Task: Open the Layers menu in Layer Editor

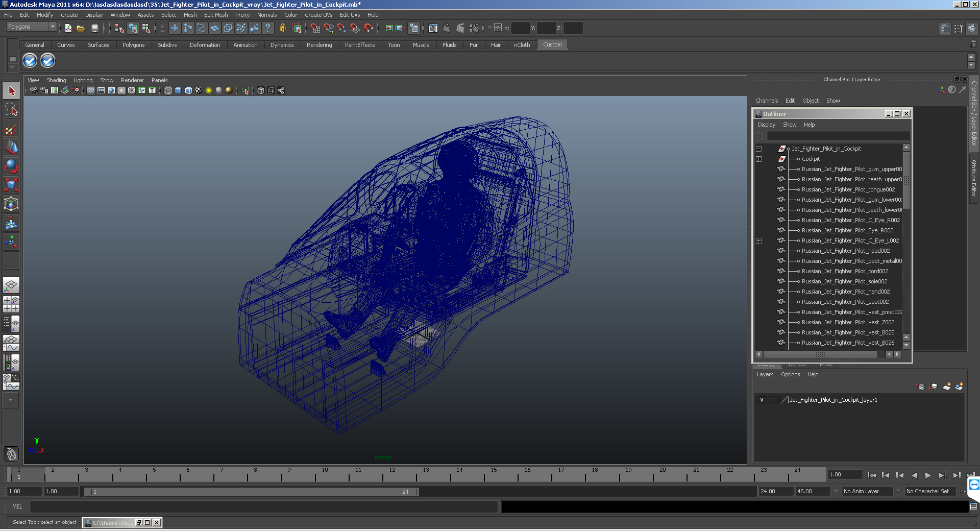Action: point(765,374)
